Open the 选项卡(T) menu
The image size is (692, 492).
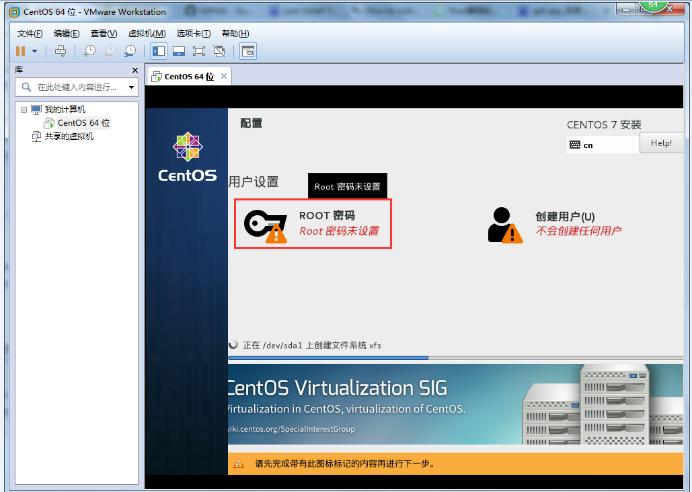[x=194, y=34]
